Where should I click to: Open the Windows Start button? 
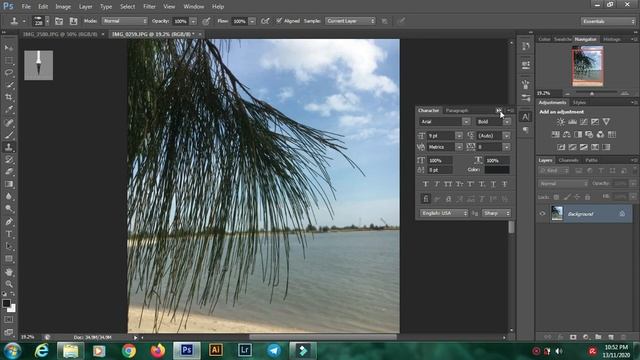pyautogui.click(x=12, y=351)
